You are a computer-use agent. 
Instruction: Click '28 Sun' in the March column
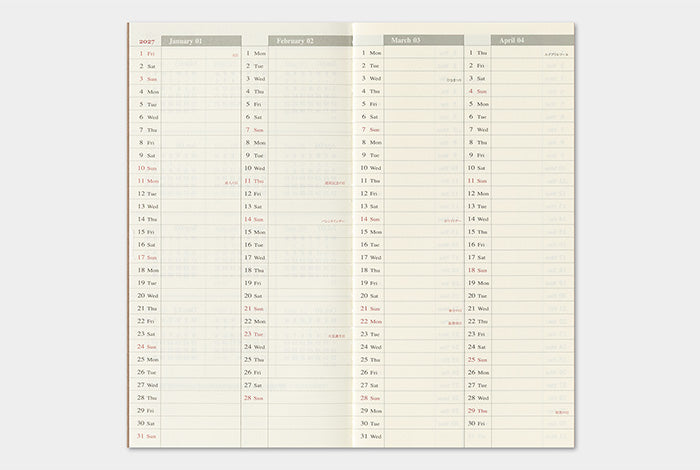pos(371,398)
